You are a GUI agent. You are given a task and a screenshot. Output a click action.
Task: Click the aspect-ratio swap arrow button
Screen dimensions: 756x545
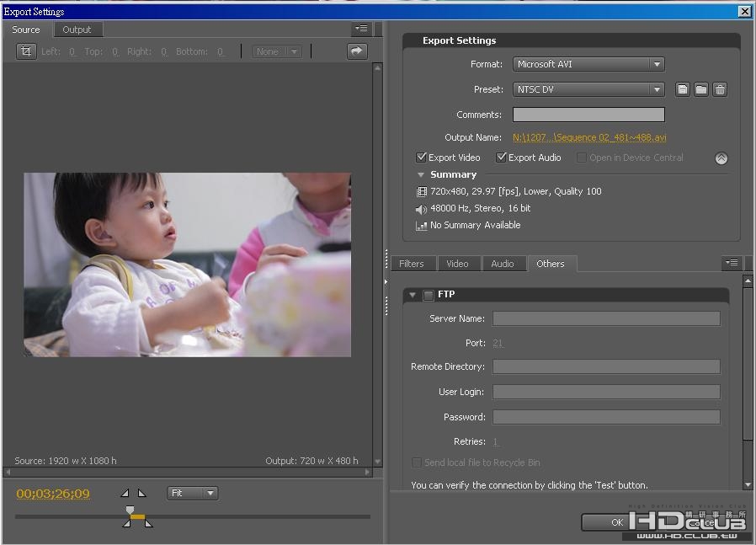point(357,51)
